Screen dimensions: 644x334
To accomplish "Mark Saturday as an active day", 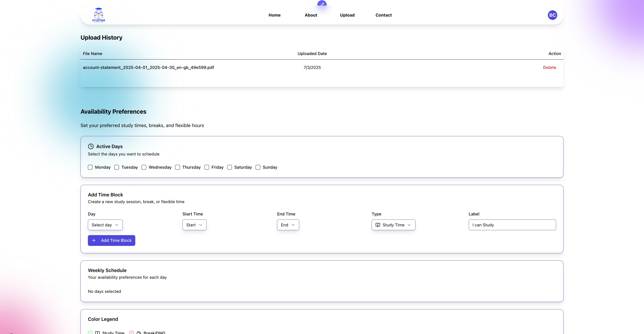I will point(229,167).
